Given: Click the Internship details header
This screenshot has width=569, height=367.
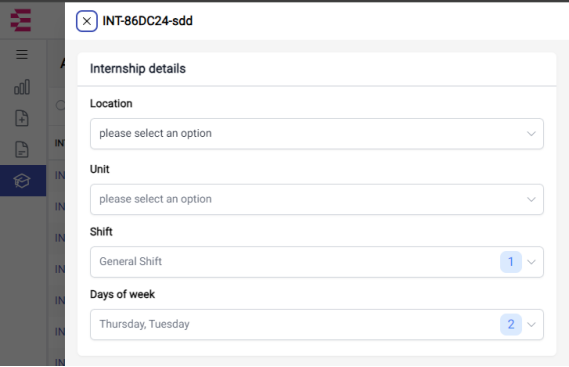Looking at the screenshot, I should 138,69.
